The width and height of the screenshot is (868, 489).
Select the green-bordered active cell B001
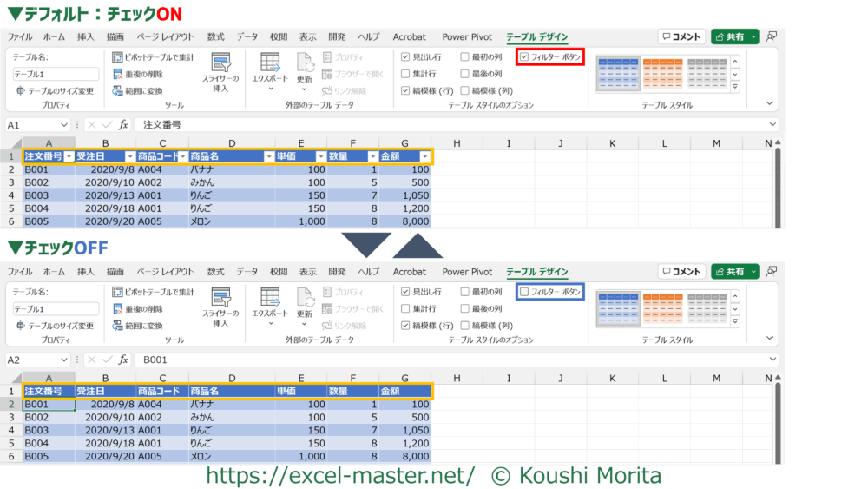[49, 404]
